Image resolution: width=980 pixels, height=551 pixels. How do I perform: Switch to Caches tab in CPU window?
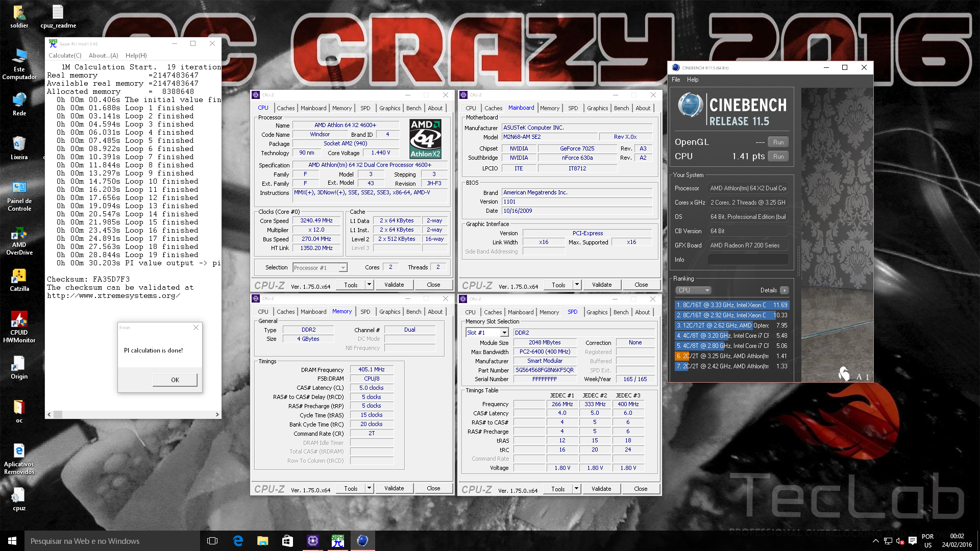point(286,108)
